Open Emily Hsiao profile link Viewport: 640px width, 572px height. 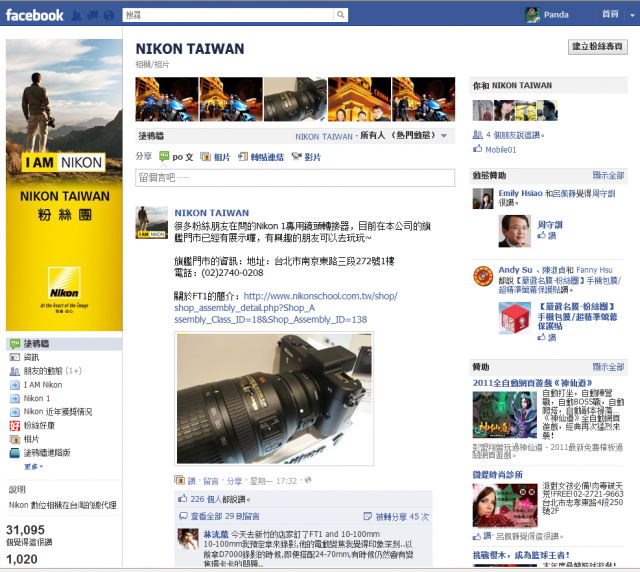tap(520, 193)
